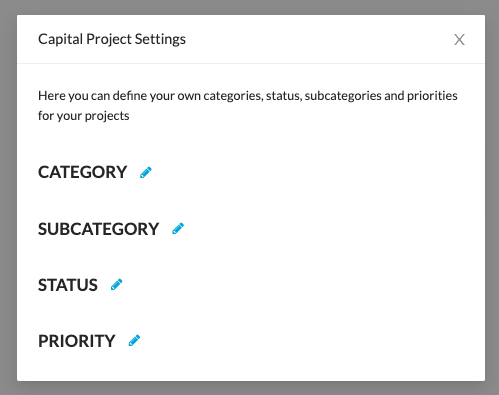Viewport: 499px width, 395px height.
Task: Click the PRIORITY heading label
Action: [x=77, y=341]
